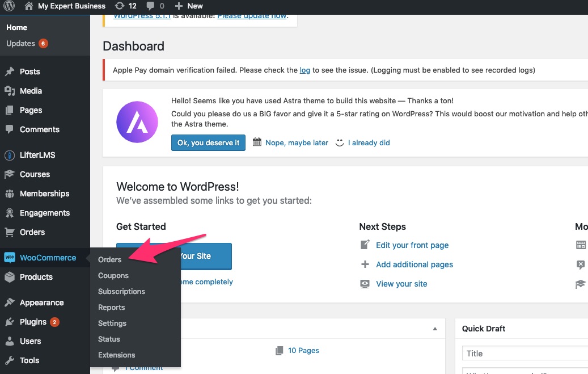Click the Please update now link
The height and width of the screenshot is (374, 588).
pyautogui.click(x=252, y=16)
